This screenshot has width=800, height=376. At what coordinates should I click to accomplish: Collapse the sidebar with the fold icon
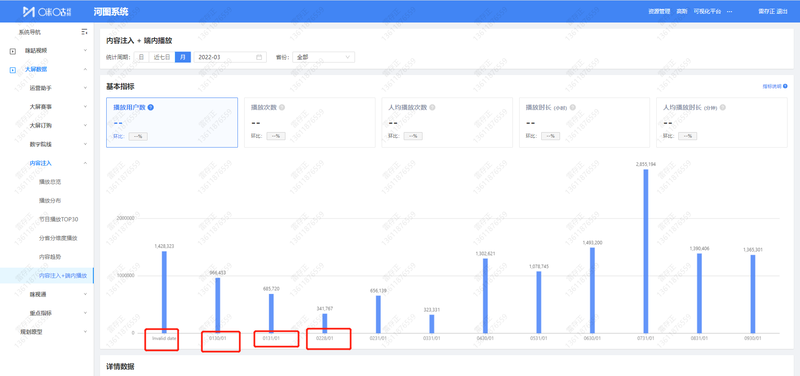coord(84,32)
